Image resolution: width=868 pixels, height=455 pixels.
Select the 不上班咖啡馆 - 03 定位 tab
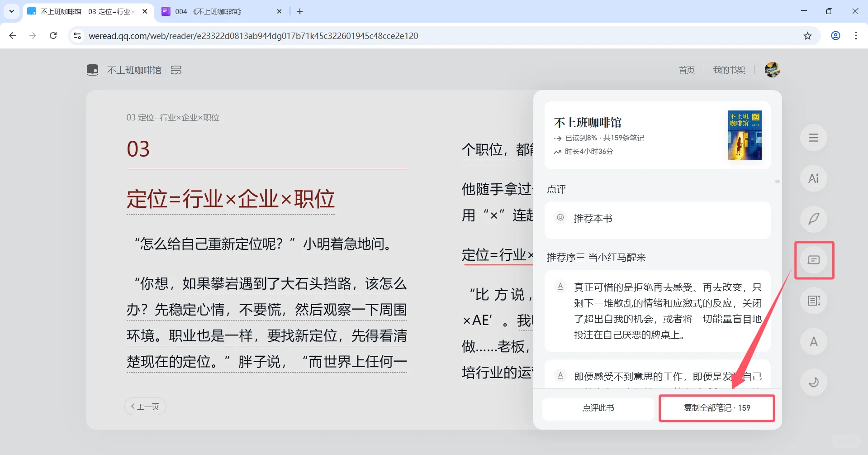[88, 12]
